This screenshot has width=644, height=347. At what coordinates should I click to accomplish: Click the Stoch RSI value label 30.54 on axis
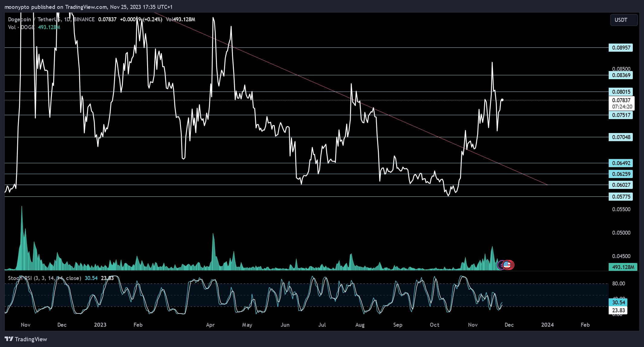(x=618, y=303)
